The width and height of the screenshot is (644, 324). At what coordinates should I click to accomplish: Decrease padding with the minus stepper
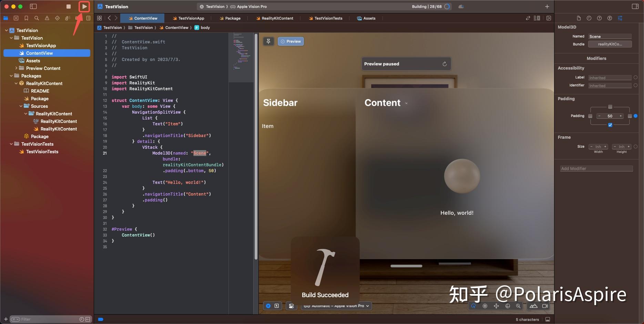pyautogui.click(x=600, y=116)
